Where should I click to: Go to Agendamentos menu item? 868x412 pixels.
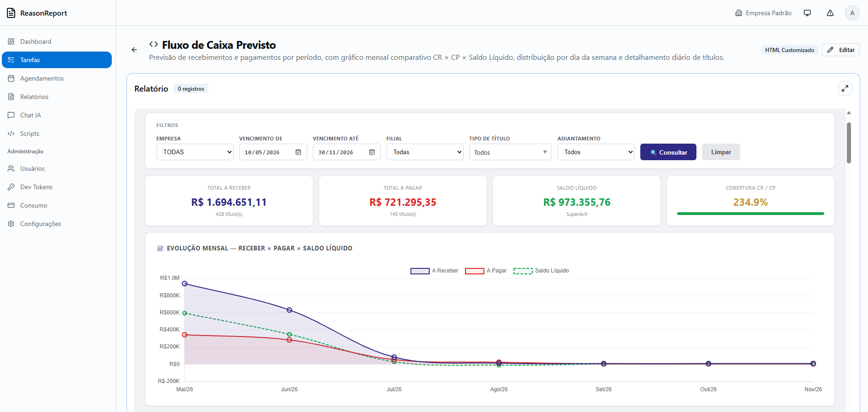pyautogui.click(x=57, y=78)
